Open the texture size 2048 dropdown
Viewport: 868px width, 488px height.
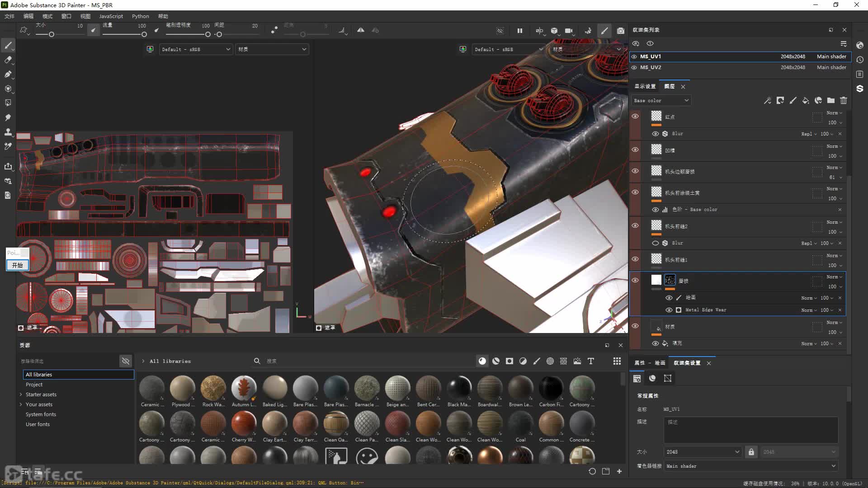[703, 452]
